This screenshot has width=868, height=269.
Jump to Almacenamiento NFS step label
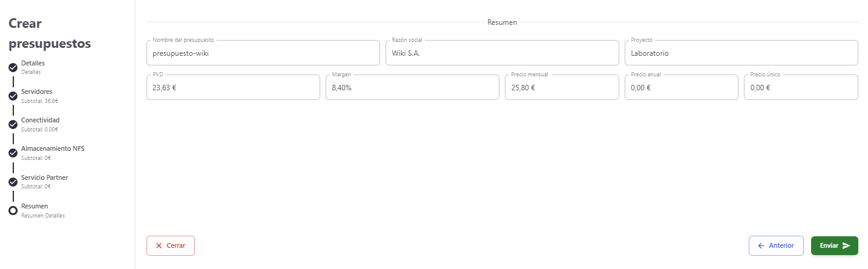[x=53, y=148]
